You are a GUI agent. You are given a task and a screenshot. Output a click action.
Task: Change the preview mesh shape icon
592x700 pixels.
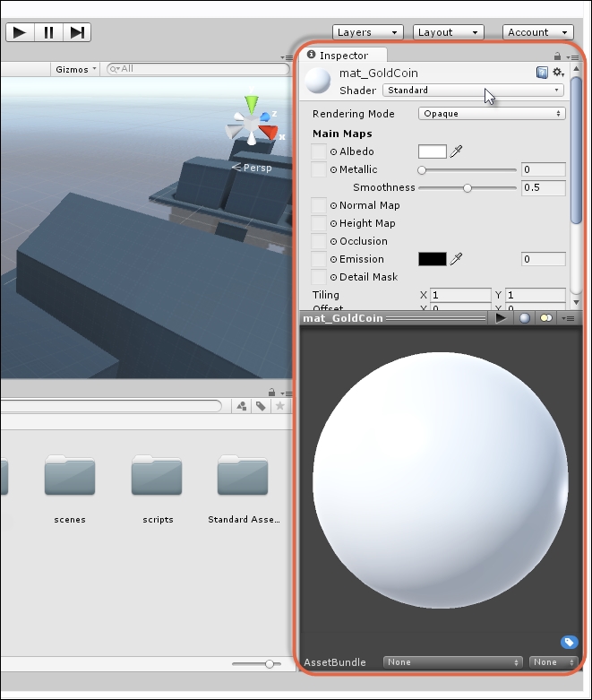click(x=525, y=318)
